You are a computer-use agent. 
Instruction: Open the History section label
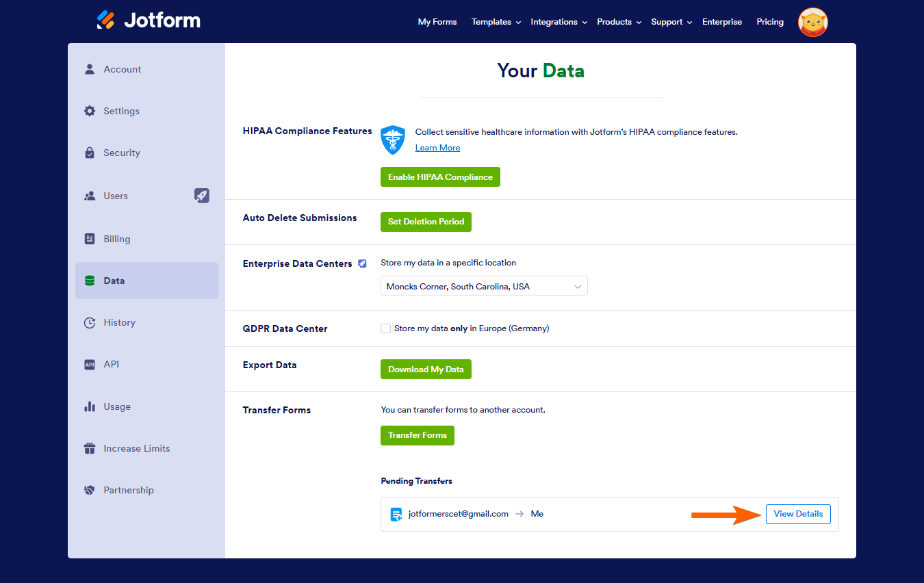(120, 322)
